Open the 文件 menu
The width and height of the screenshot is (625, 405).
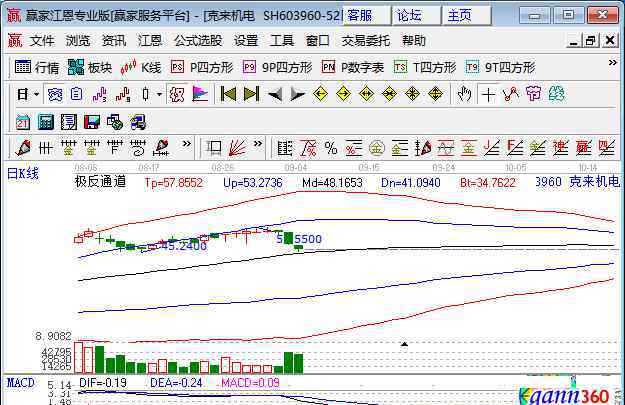(x=42, y=41)
